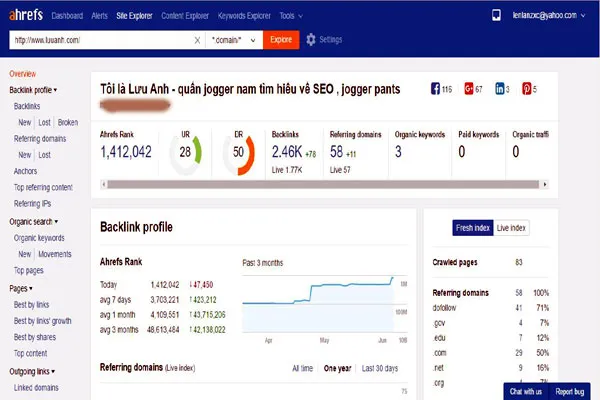Click the .edu referring domains count 7
Screen dimensions: 600x400
coord(520,338)
